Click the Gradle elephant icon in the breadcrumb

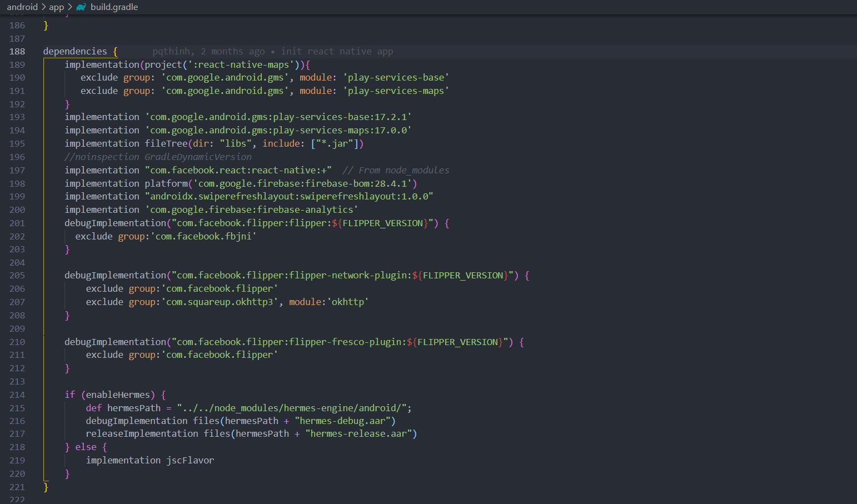click(x=81, y=7)
